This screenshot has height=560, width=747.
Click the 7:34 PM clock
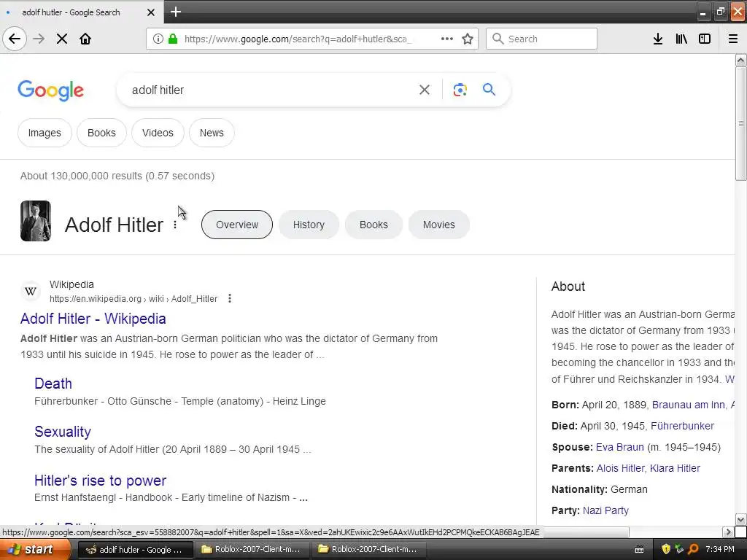(x=720, y=549)
